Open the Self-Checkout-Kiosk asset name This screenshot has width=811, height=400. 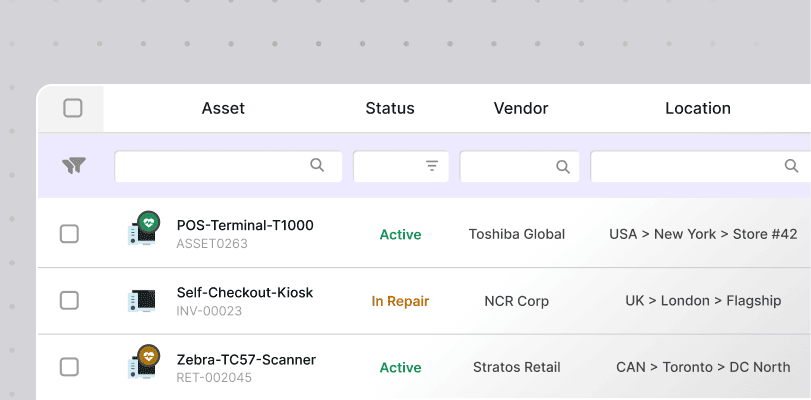point(245,292)
